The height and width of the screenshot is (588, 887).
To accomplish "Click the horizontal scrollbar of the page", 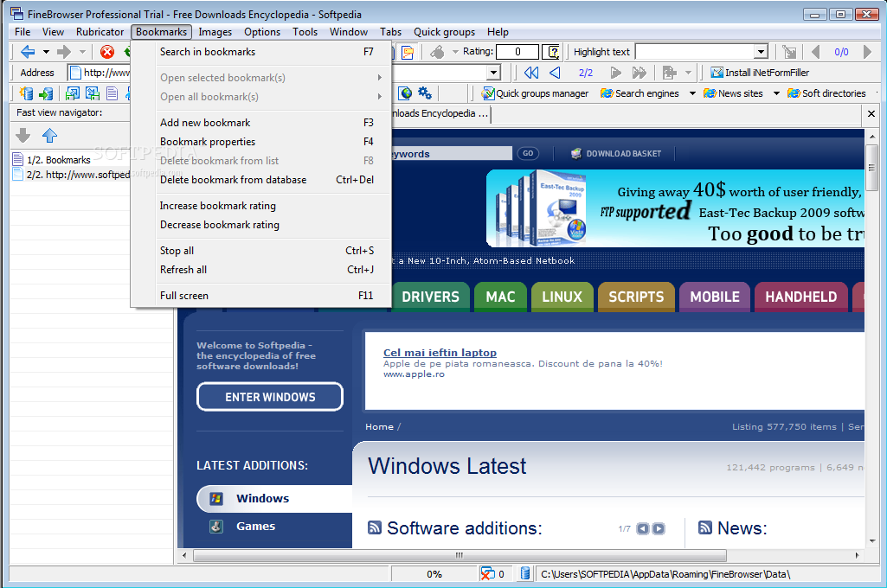I will pos(460,555).
